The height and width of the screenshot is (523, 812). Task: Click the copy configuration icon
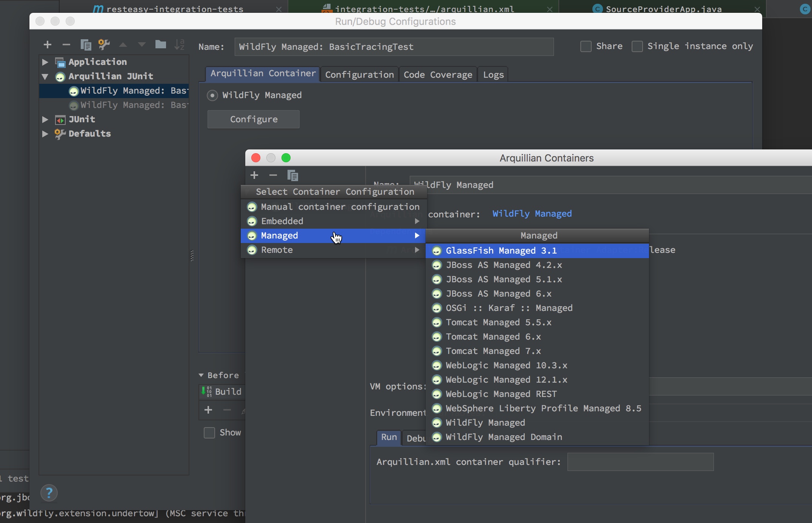pos(86,45)
